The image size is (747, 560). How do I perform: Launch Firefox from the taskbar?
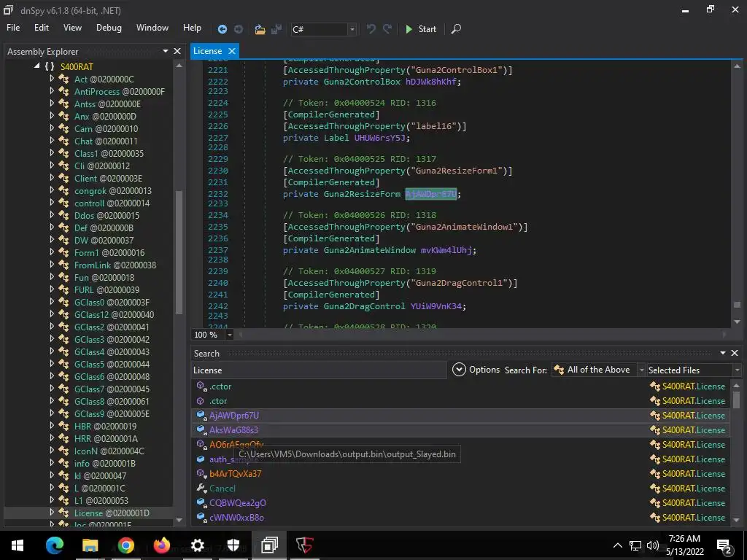pos(162,545)
